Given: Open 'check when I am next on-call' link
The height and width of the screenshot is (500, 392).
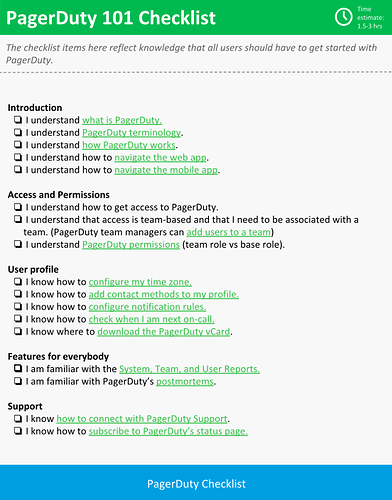Looking at the screenshot, I should coord(151,319).
